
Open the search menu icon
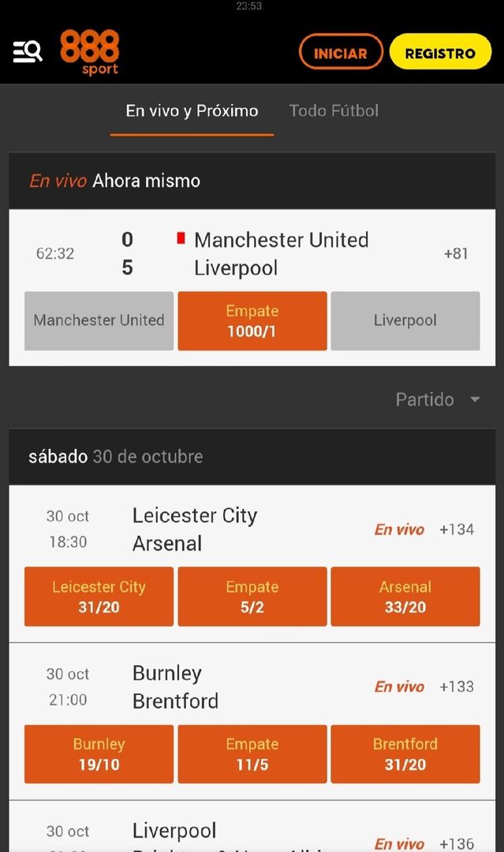tap(28, 52)
